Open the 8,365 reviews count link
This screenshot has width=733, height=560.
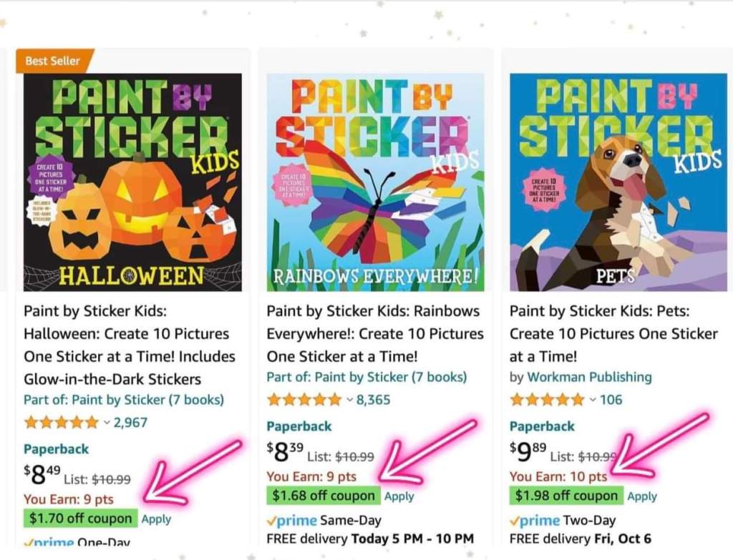click(x=373, y=400)
